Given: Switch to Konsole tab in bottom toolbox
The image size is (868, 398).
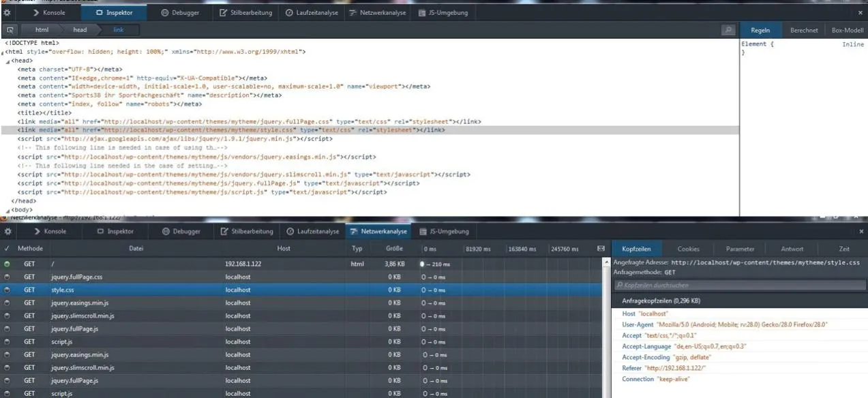Looking at the screenshot, I should [50, 232].
